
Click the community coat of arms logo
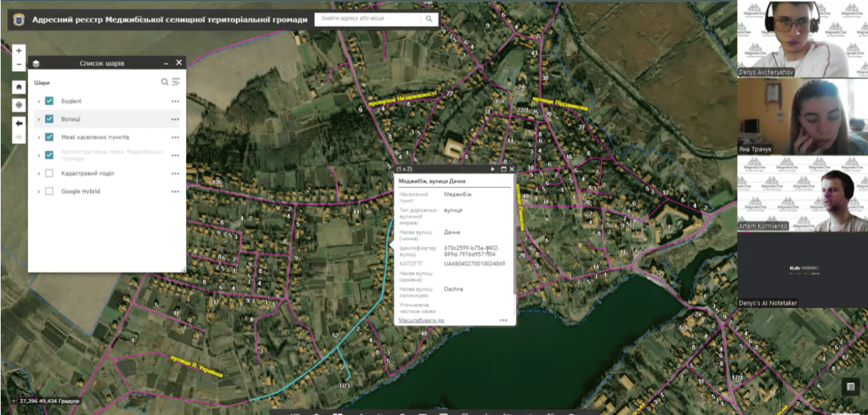[18, 19]
